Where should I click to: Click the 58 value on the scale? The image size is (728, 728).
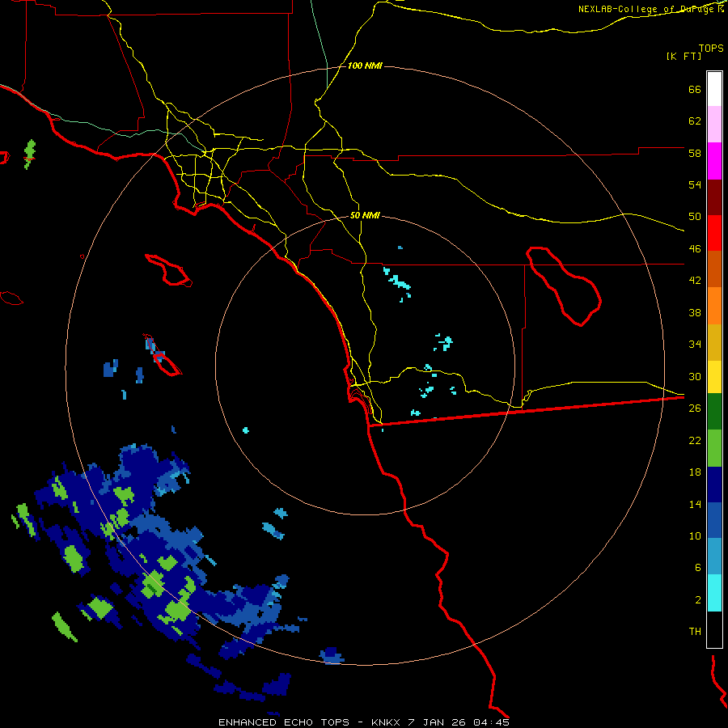point(695,153)
